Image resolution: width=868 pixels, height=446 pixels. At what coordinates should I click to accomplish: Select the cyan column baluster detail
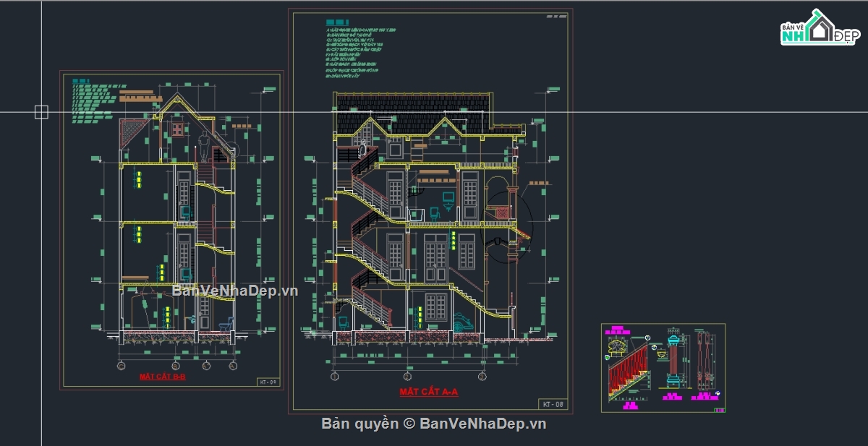coord(672,361)
